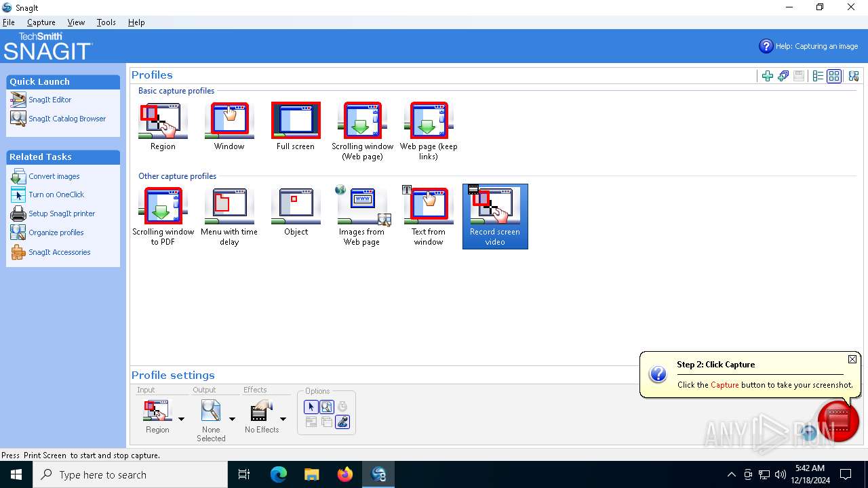The width and height of the screenshot is (868, 488).
Task: Click the Organize profiles sidebar icon
Action: [18, 232]
